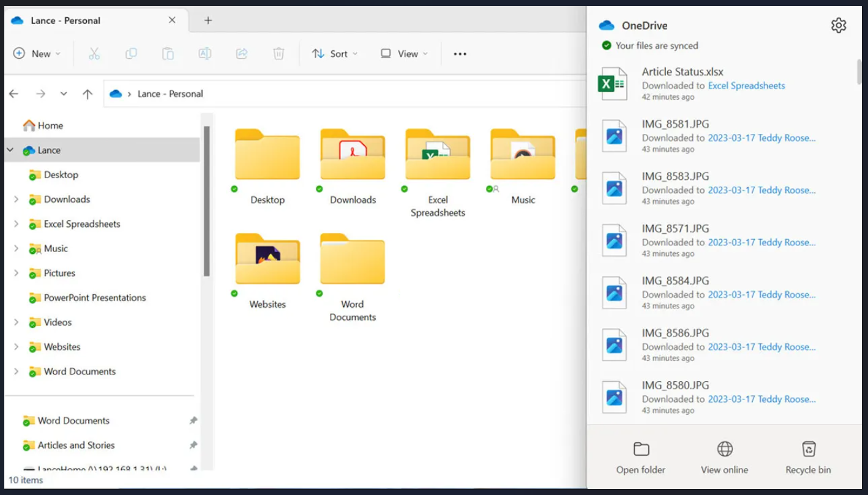This screenshot has width=868, height=495.
Task: Select the Cut icon in the toolbar
Action: coord(93,54)
